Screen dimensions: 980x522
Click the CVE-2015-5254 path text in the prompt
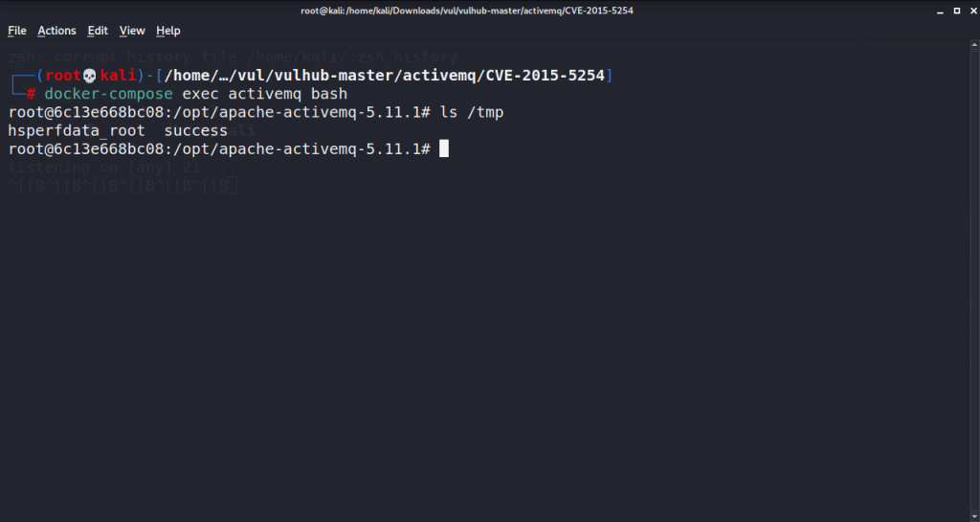click(x=545, y=76)
